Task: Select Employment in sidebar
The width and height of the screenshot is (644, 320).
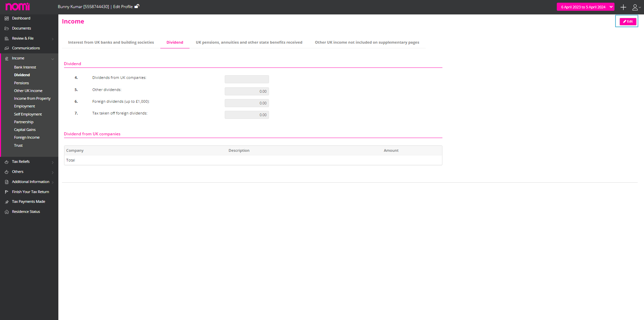Action: pos(24,106)
